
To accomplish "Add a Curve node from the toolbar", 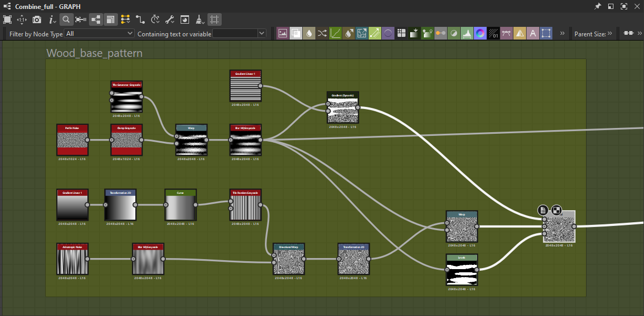I will coord(335,33).
